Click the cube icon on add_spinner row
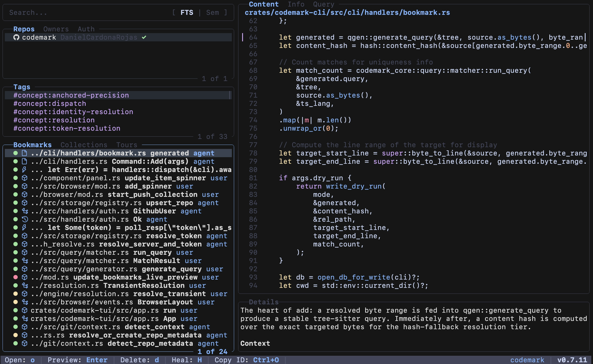The width and height of the screenshot is (593, 364). (25, 186)
